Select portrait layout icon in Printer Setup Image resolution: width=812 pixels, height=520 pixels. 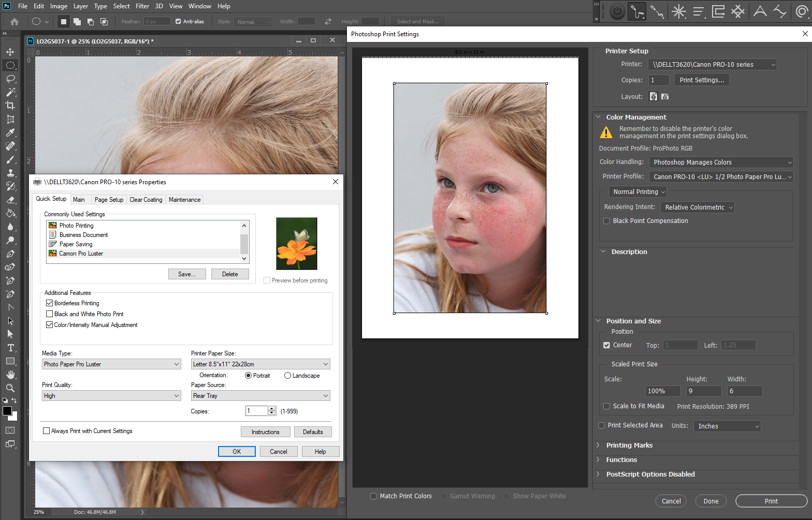[654, 97]
